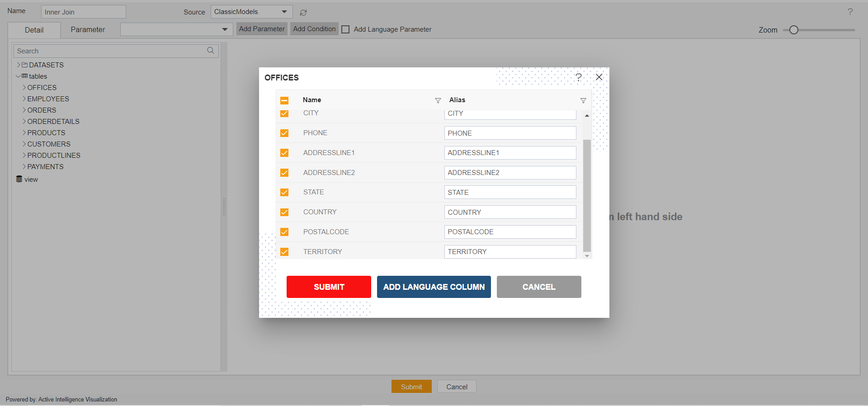Edit the TERRITORY alias field

[510, 252]
